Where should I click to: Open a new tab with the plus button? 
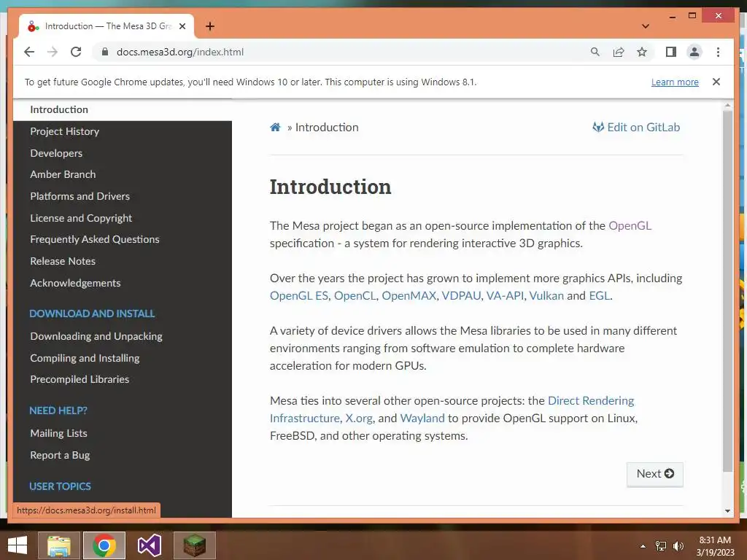(210, 26)
